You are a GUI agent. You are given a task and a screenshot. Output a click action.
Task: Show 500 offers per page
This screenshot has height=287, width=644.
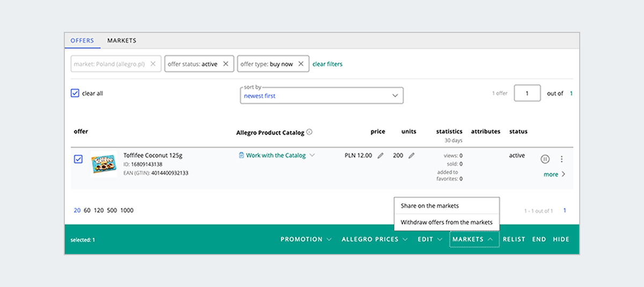[x=112, y=210]
